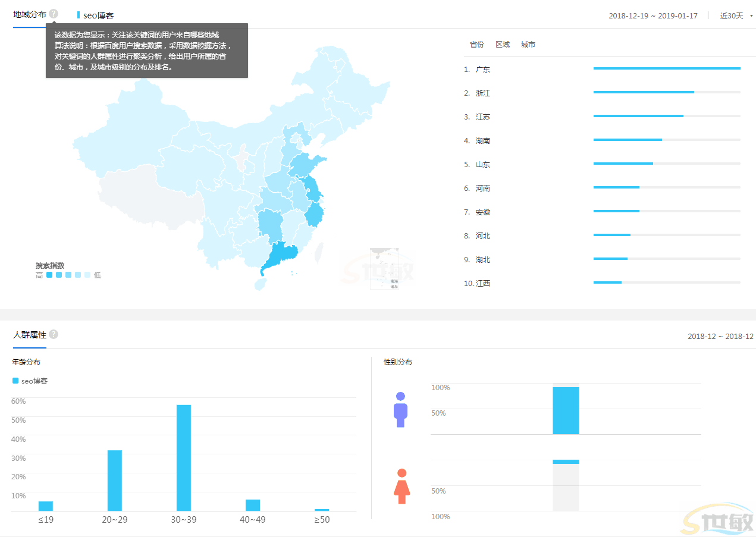Click the ≥50 age bar
756x537 pixels.
click(x=322, y=510)
